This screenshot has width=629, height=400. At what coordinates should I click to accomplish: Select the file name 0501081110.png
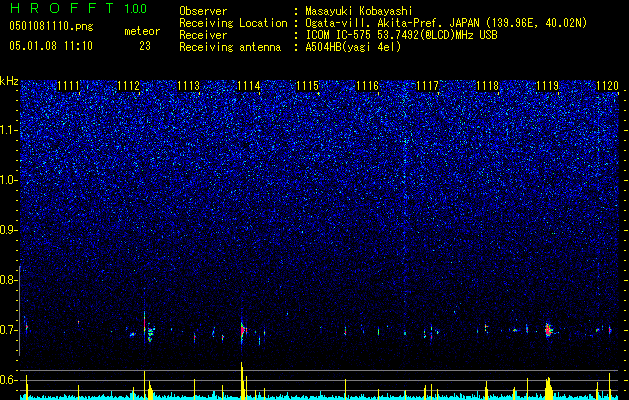tap(51, 27)
